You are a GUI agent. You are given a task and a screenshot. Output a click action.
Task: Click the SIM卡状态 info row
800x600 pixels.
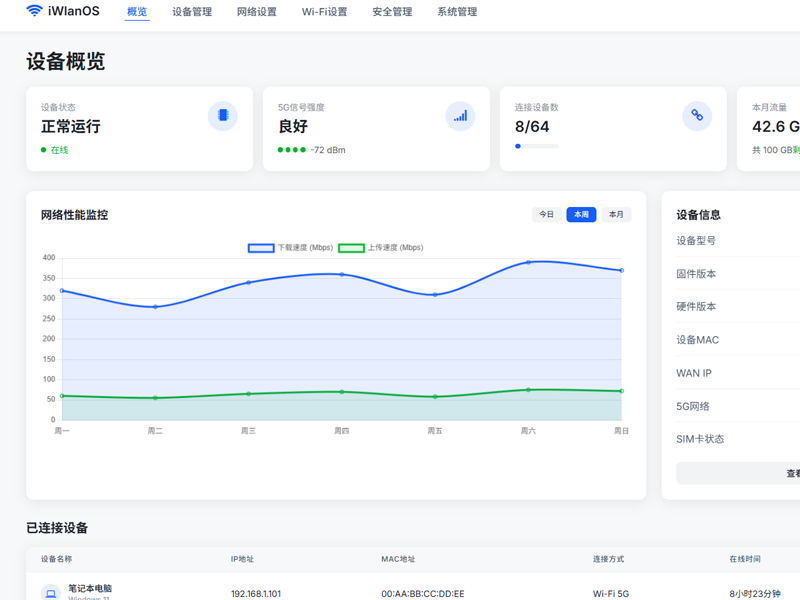point(738,439)
